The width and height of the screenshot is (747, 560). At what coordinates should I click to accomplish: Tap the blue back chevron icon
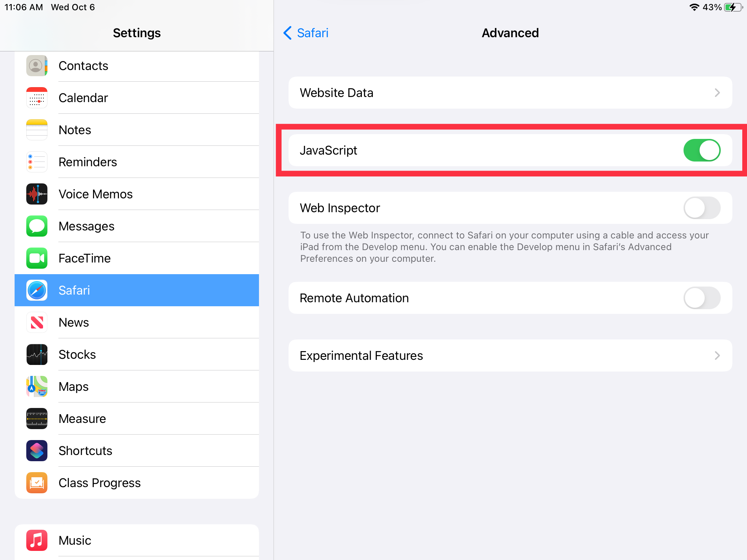(287, 33)
